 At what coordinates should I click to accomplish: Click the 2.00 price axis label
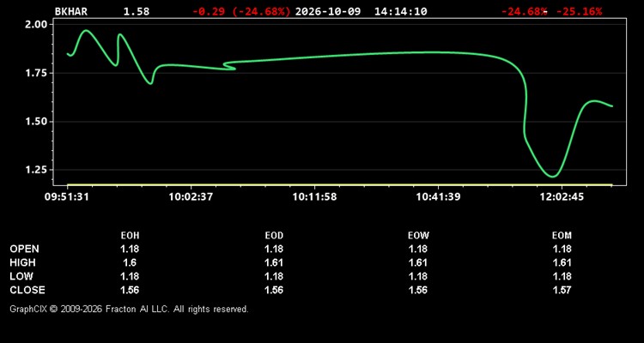tap(38, 25)
